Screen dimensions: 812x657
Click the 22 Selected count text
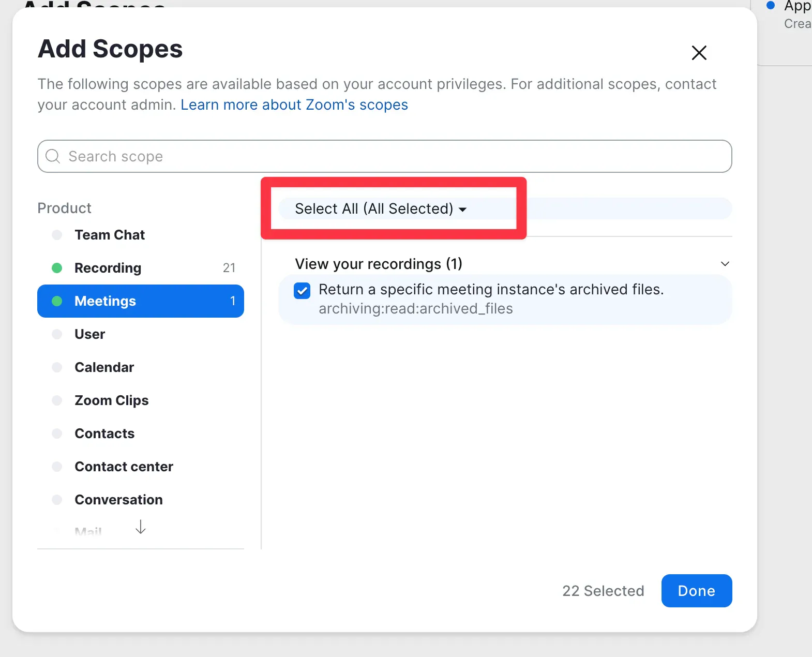[603, 591]
